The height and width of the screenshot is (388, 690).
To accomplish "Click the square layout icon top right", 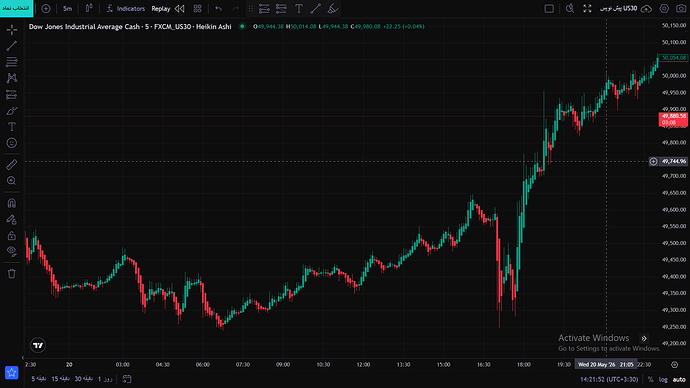I will coord(549,9).
